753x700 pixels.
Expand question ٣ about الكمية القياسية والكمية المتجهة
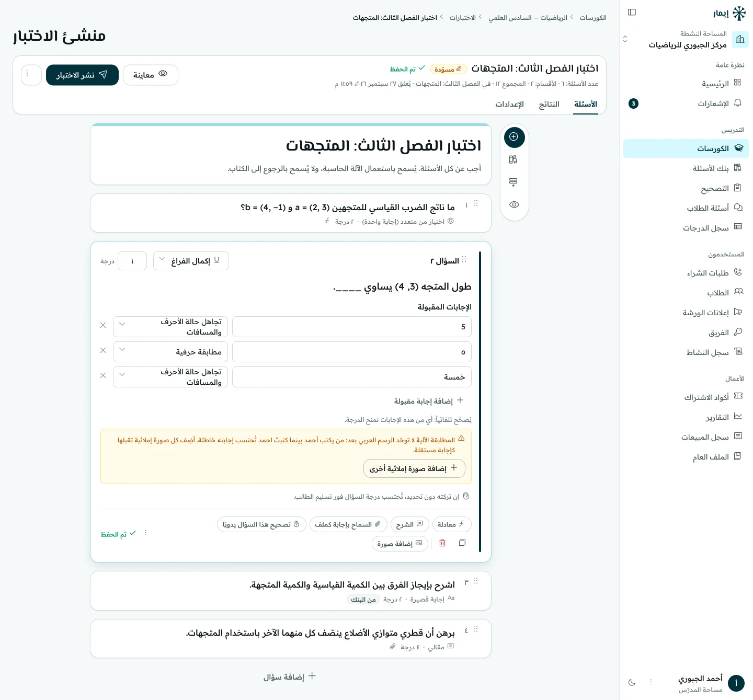291,591
